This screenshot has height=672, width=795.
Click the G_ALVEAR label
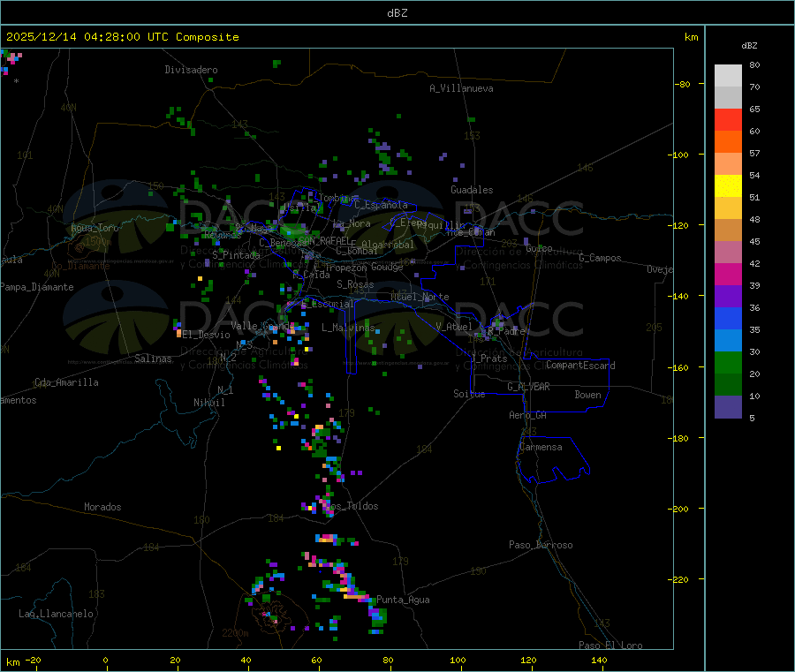coord(528,387)
